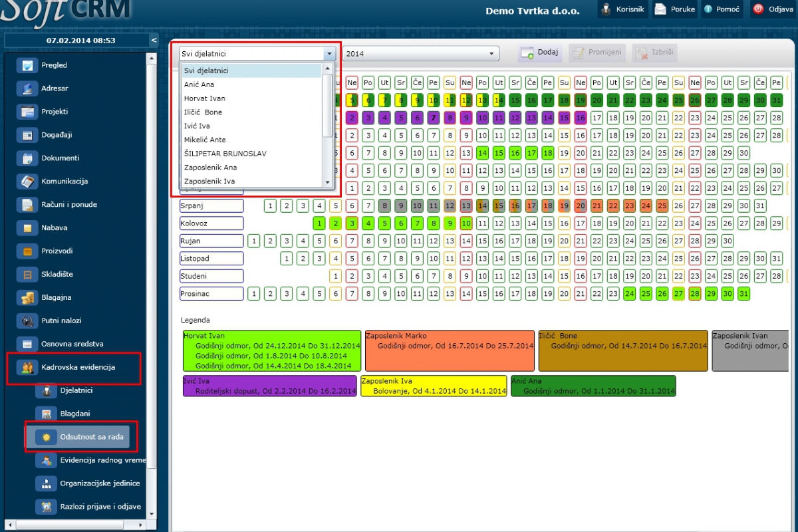798x532 pixels.
Task: Select Svi djelatnici option in list
Action: (x=251, y=70)
